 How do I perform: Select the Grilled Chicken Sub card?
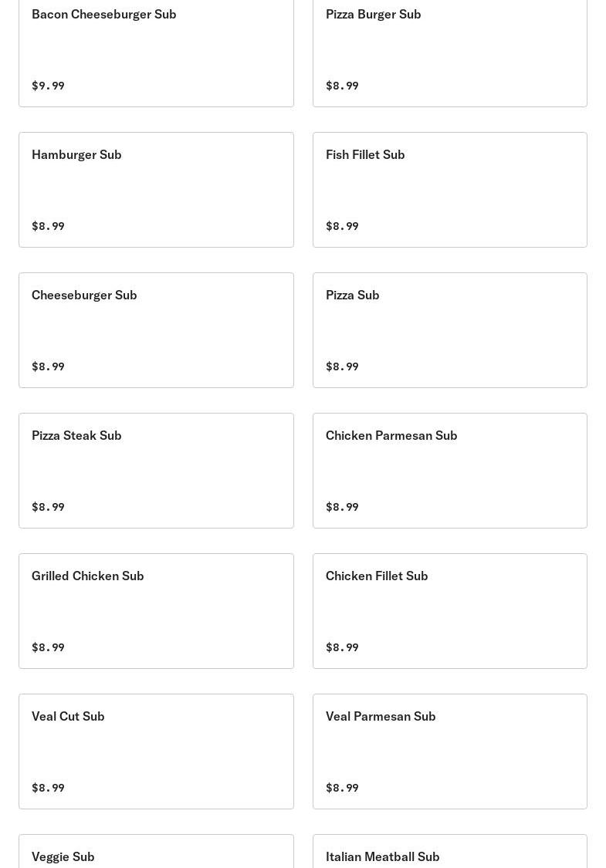(156, 611)
